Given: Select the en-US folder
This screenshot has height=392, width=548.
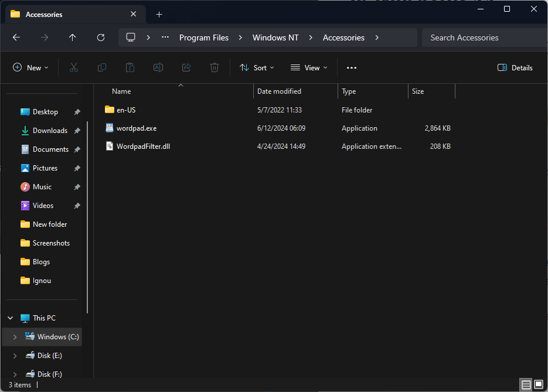Looking at the screenshot, I should pos(120,110).
